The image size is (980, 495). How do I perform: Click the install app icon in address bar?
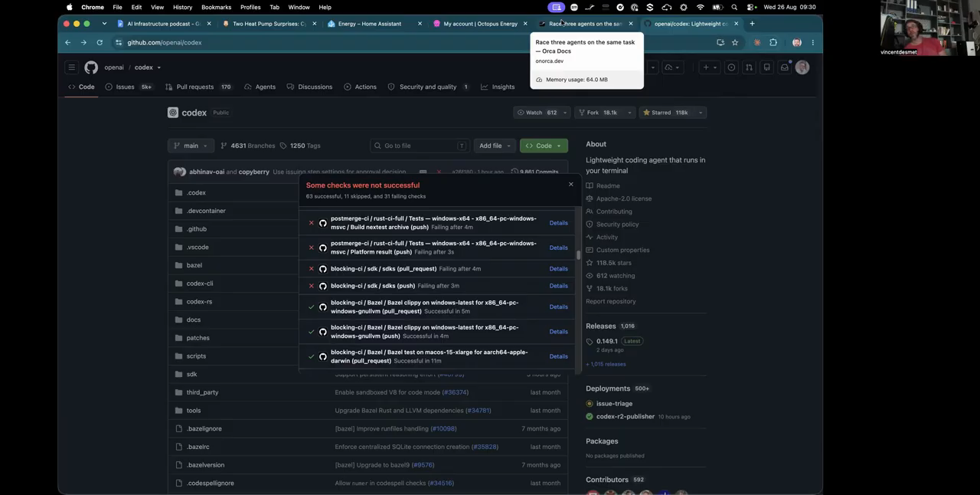pyautogui.click(x=720, y=42)
